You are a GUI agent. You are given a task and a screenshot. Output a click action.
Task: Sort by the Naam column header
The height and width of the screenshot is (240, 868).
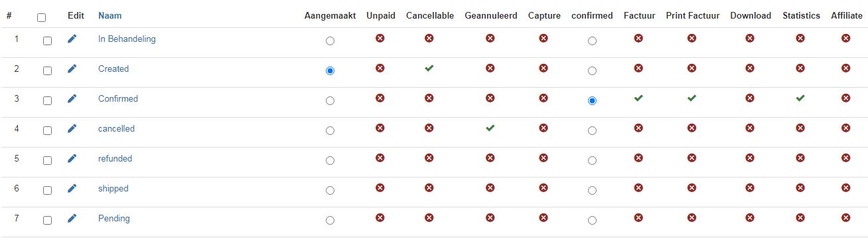pyautogui.click(x=110, y=15)
